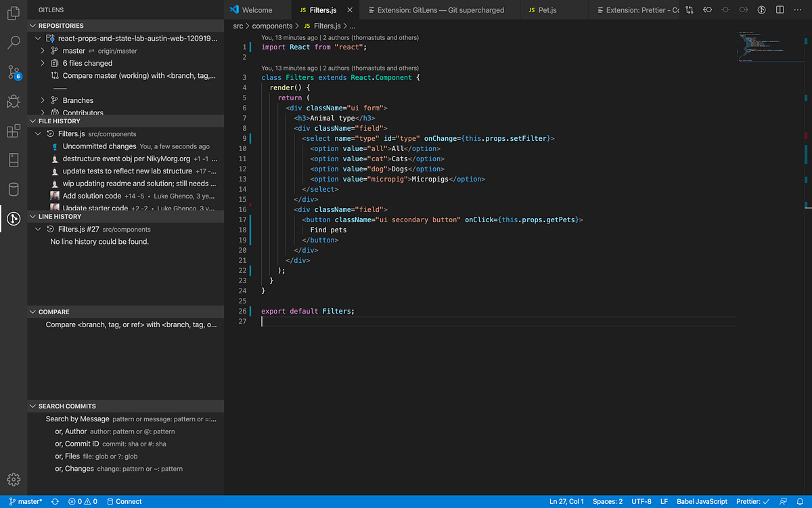The height and width of the screenshot is (508, 812).
Task: Open the Pet.js tab
Action: point(547,9)
